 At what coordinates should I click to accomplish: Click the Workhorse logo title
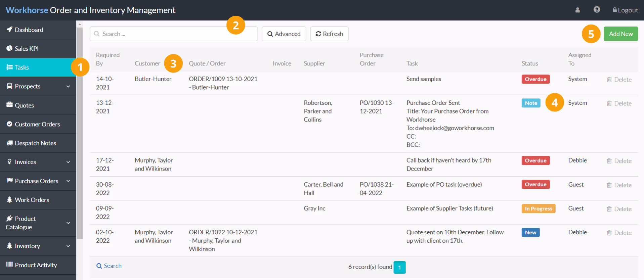point(90,10)
